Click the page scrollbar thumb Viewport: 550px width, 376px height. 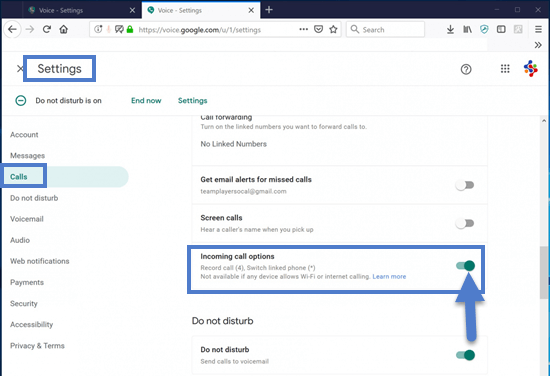pos(544,273)
